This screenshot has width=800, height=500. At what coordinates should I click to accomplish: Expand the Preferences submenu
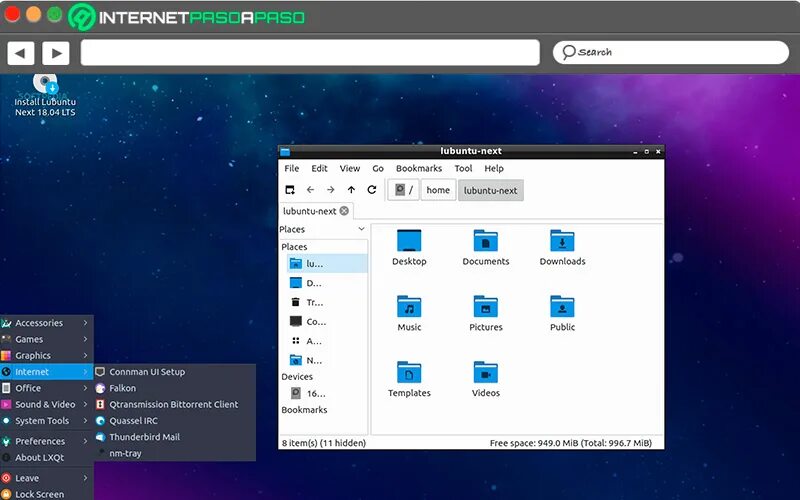[x=46, y=441]
